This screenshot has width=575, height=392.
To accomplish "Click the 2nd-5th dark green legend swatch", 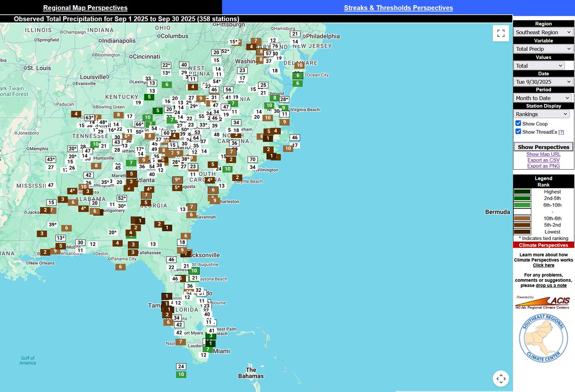I will tap(521, 198).
